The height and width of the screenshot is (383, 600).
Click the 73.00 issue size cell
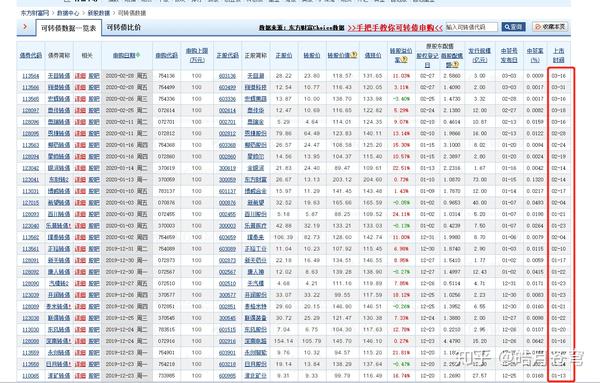tap(479, 180)
